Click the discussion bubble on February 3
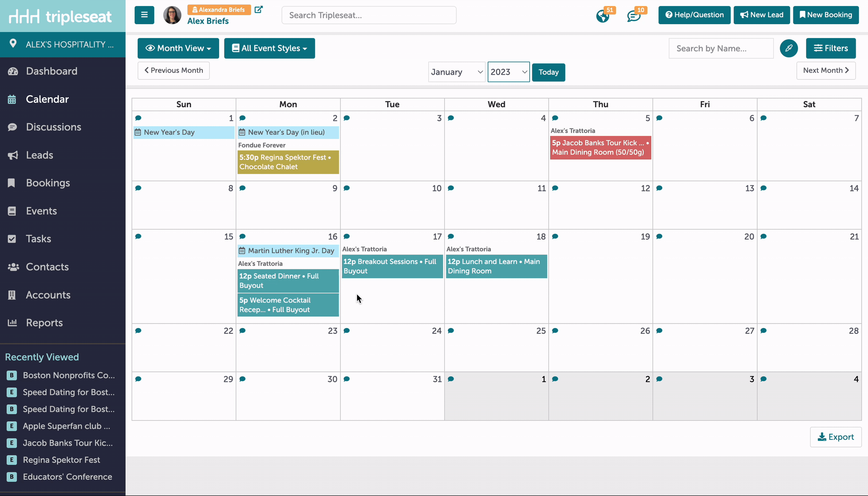This screenshot has height=496, width=868. 659,379
